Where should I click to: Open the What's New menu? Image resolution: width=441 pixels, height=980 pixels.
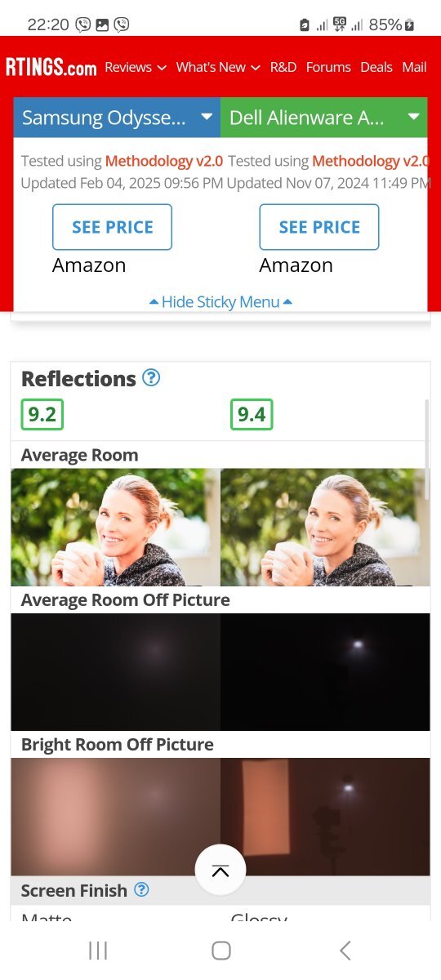[218, 67]
